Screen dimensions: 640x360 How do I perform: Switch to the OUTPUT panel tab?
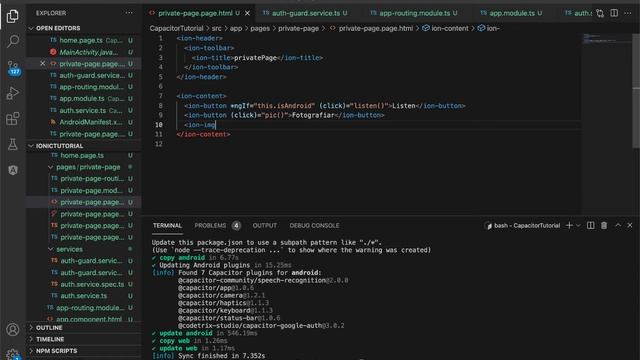pyautogui.click(x=264, y=225)
